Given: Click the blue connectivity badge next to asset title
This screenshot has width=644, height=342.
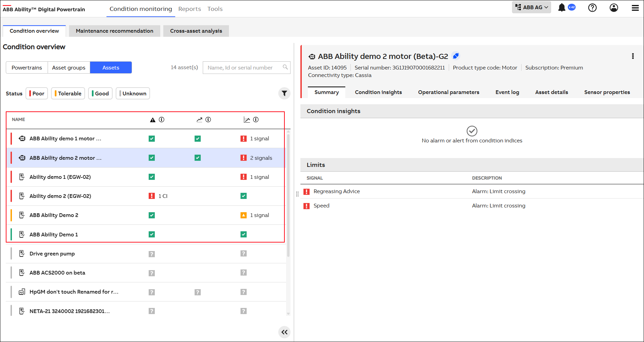Looking at the screenshot, I should 456,56.
